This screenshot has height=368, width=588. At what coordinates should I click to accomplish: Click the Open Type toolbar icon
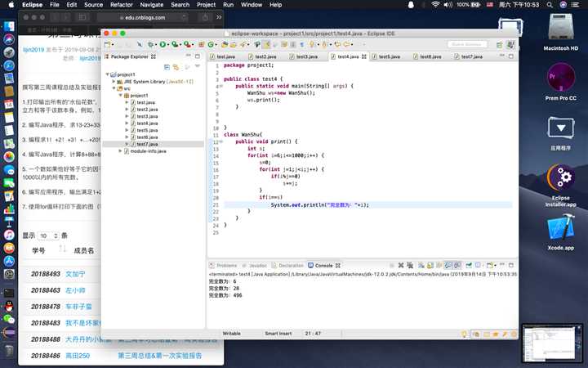point(225,44)
